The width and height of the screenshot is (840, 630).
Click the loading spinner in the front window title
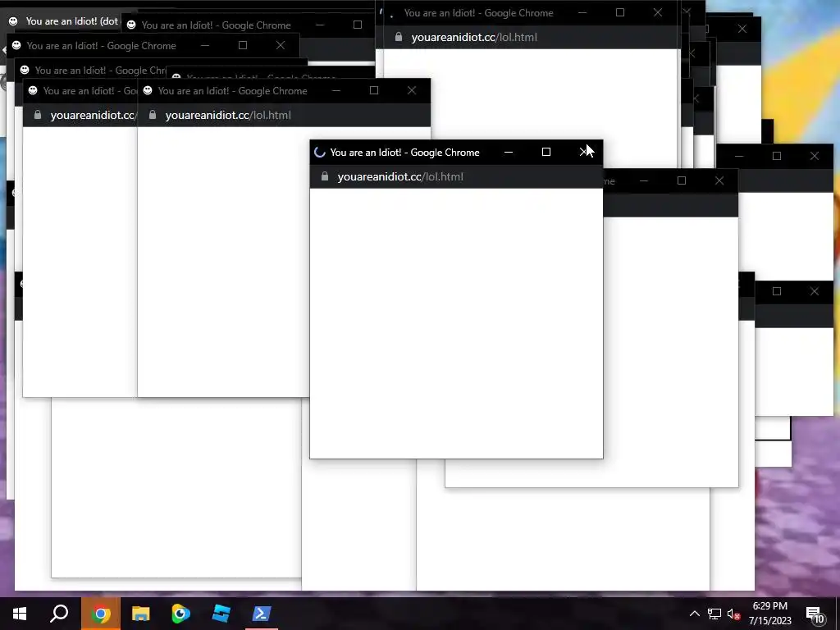click(x=320, y=153)
